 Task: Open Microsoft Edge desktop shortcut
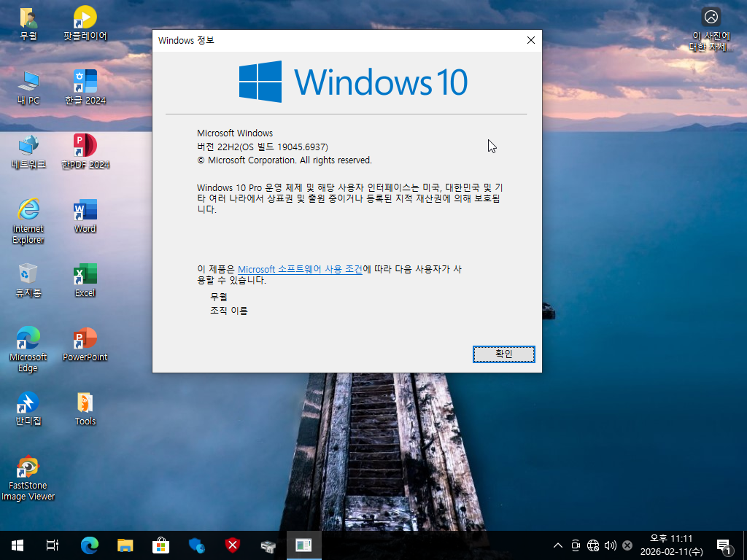click(x=28, y=350)
